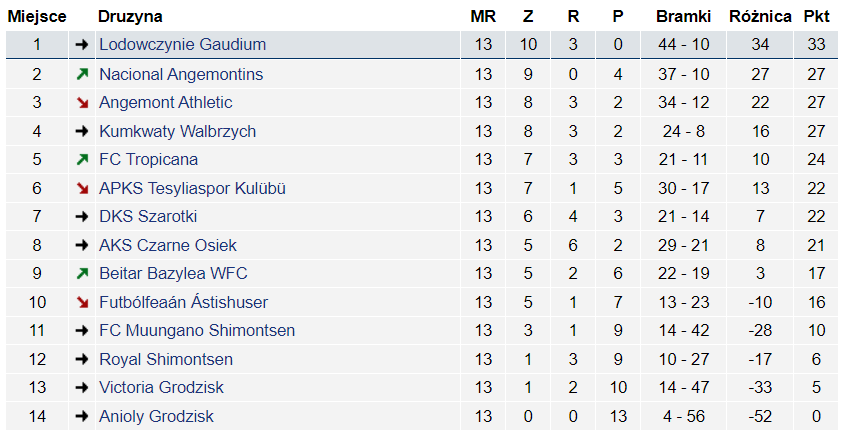Click the green up arrow beside Nacional Angemontins
Image resolution: width=843 pixels, height=437 pixels.
[x=82, y=75]
